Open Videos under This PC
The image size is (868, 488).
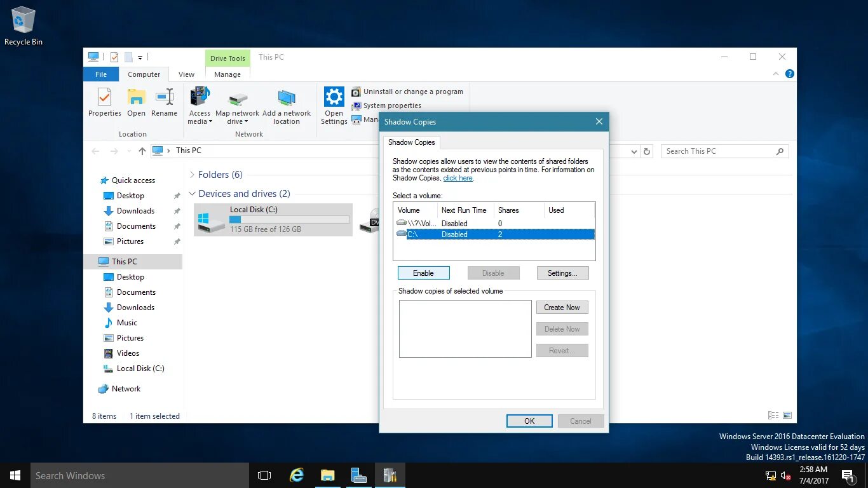point(128,353)
